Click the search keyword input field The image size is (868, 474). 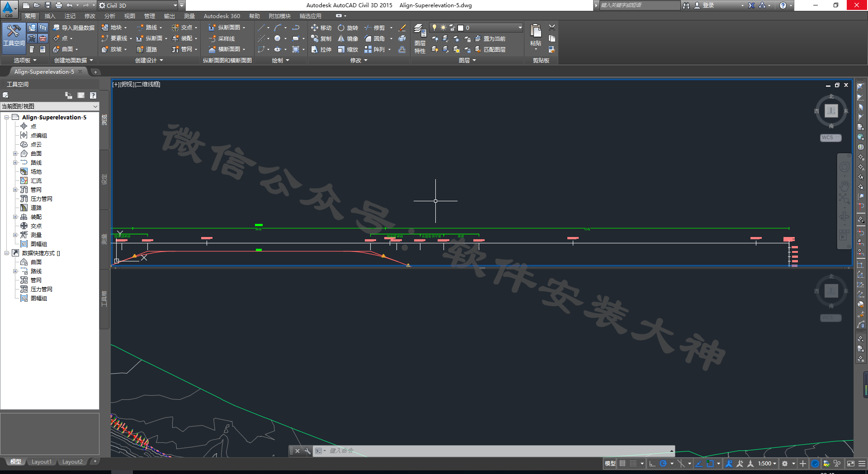click(639, 5)
